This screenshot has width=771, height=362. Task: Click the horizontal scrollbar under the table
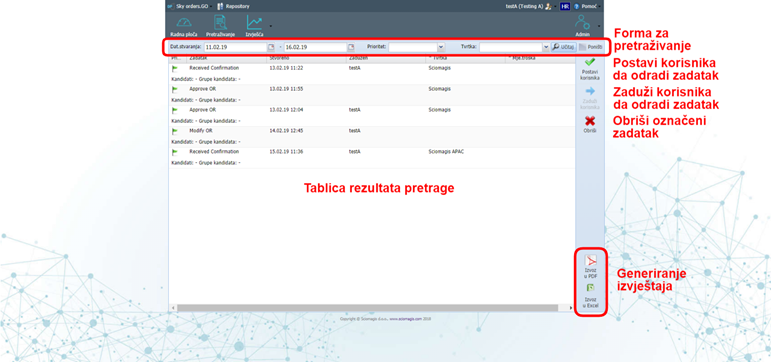click(x=368, y=308)
